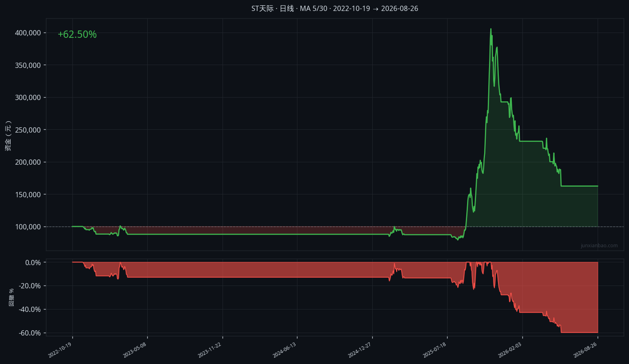Select the 2024-06-13 date axis label
The width and height of the screenshot is (629, 364).
click(284, 350)
